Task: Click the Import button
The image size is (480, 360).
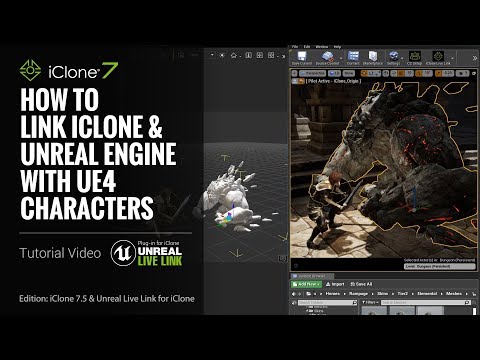Action: (335, 284)
